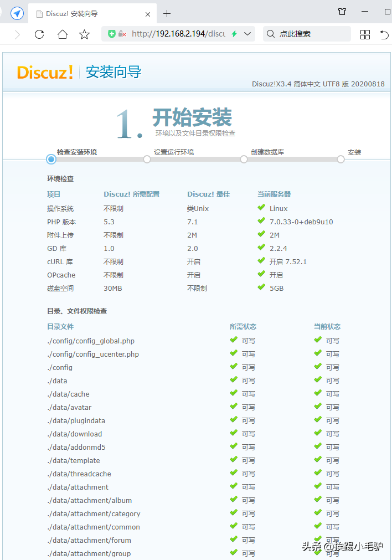Viewport: 392px width, 560px height.
Task: Click the ./config/config_ucenter.php path text
Action: click(93, 355)
